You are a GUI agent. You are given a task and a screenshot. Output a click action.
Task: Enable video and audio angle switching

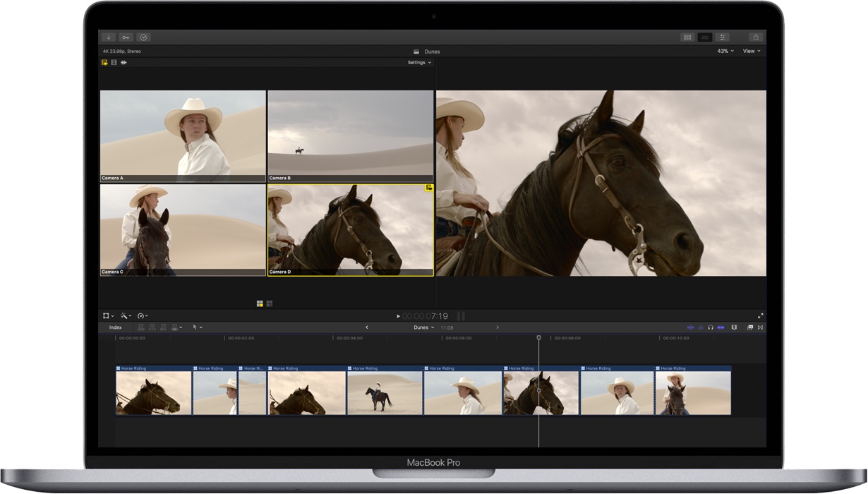(104, 63)
